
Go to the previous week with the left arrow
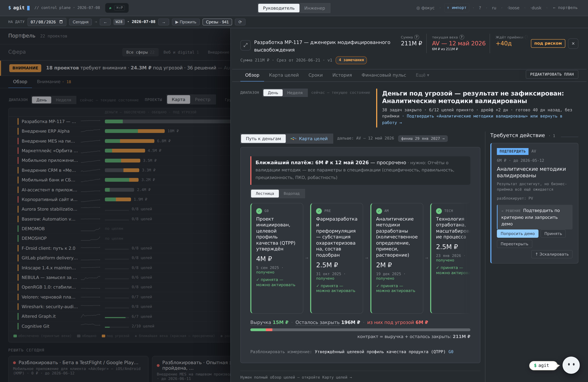[105, 22]
